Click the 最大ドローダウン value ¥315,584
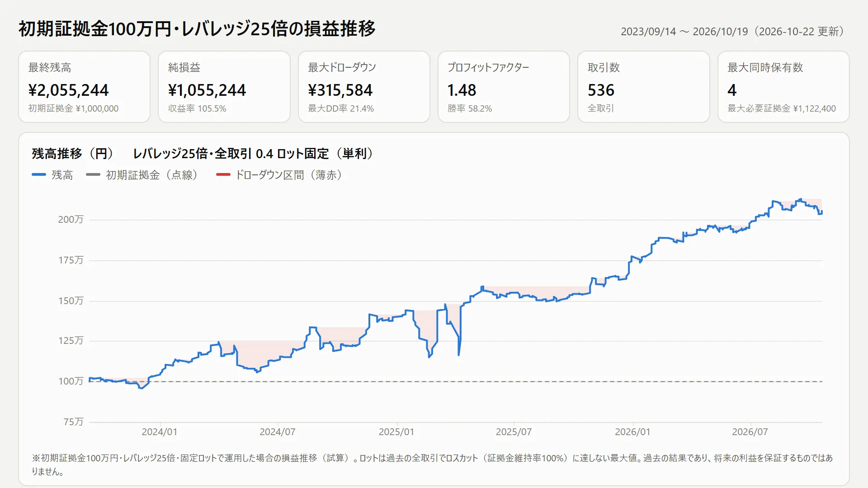Viewport: 868px width, 488px height. [340, 90]
